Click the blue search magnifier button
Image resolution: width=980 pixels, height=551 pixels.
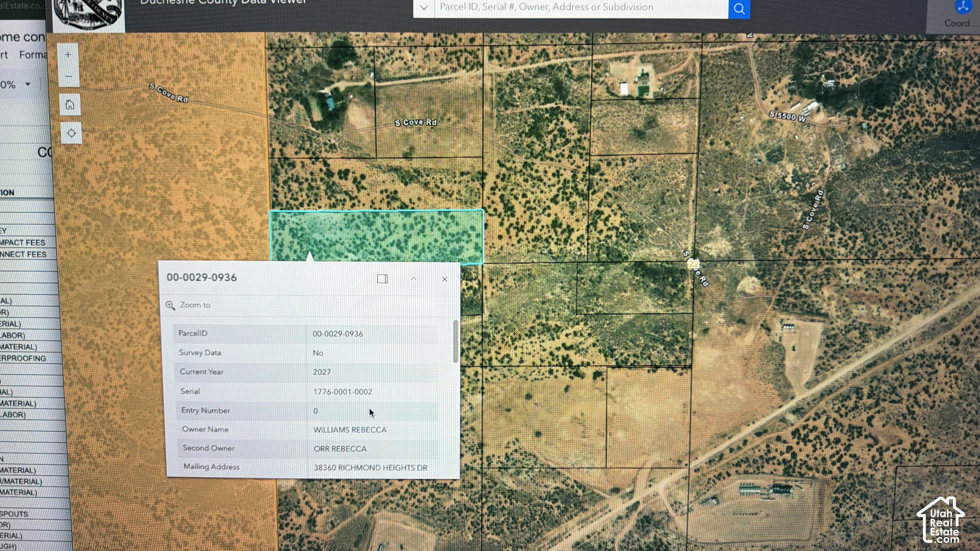(739, 9)
